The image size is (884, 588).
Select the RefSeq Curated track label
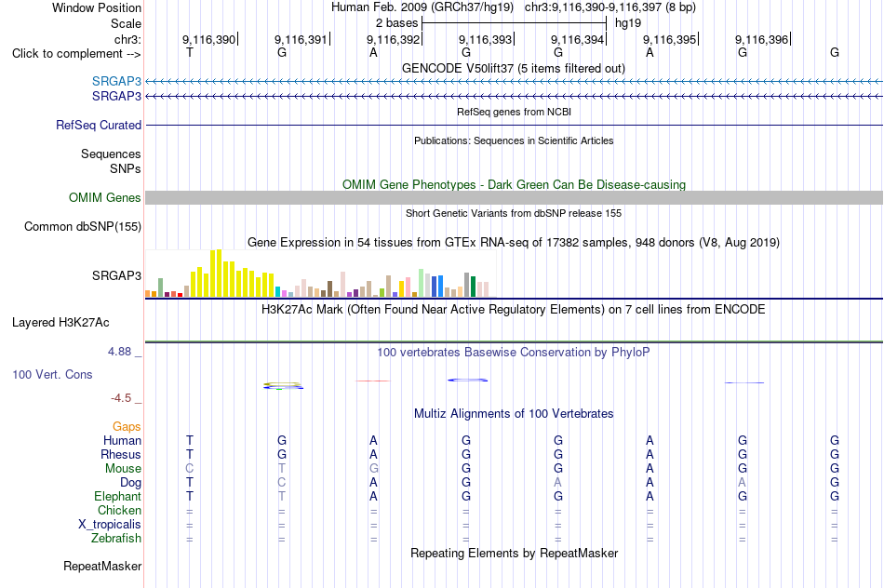pos(99,126)
